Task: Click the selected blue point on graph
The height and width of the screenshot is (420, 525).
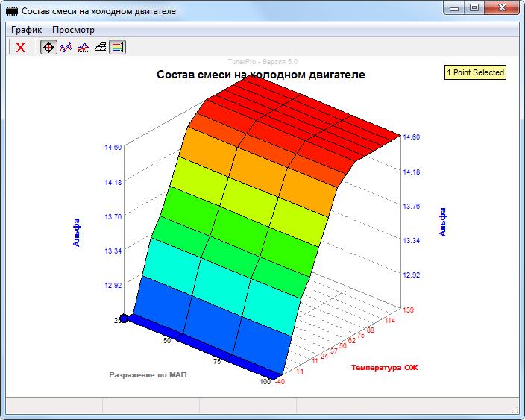Action: coord(124,318)
